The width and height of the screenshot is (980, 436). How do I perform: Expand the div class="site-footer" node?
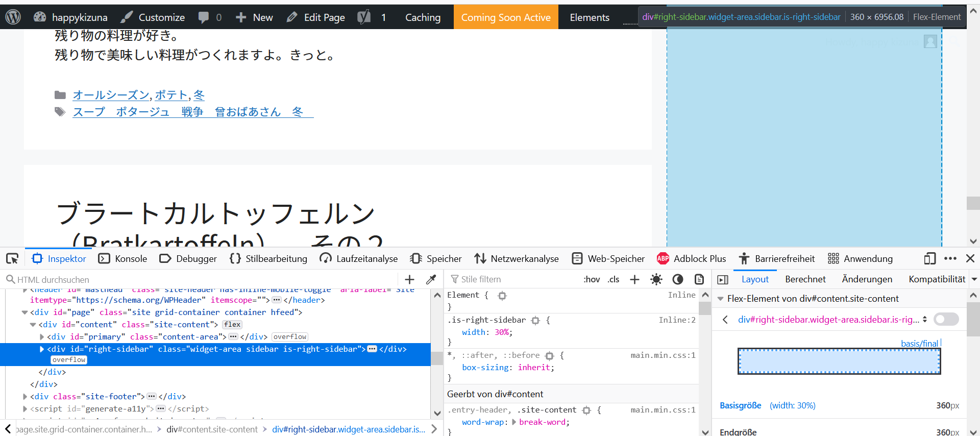tap(25, 396)
